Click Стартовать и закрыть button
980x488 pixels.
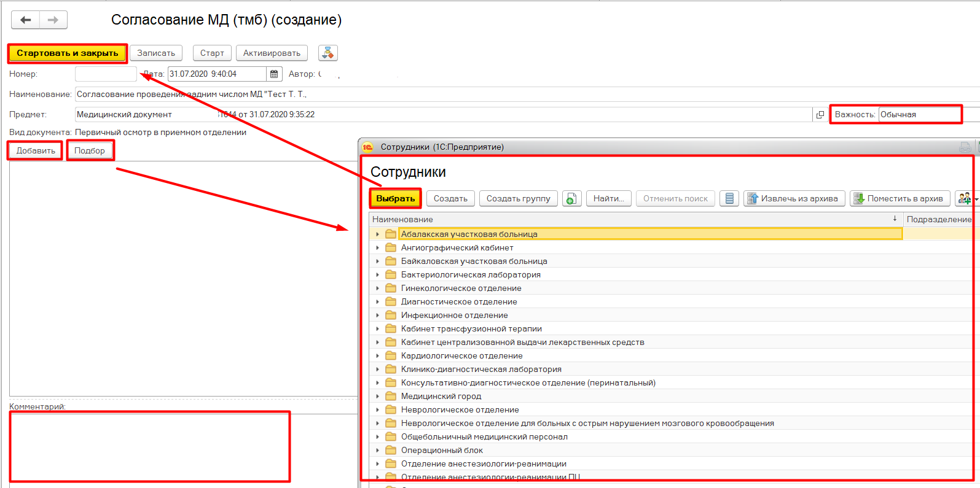[68, 53]
